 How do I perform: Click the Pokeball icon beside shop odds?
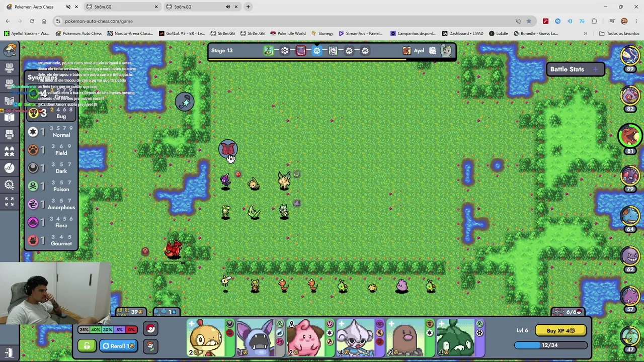click(150, 329)
